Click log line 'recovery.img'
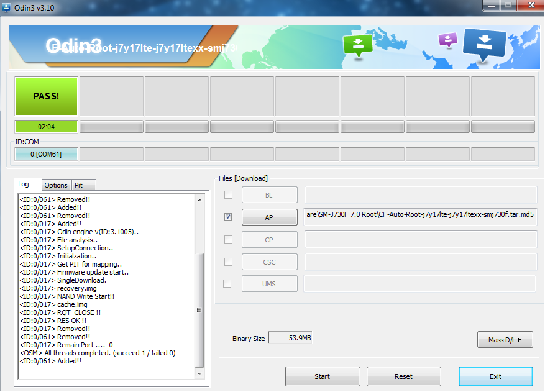 (x=58, y=288)
